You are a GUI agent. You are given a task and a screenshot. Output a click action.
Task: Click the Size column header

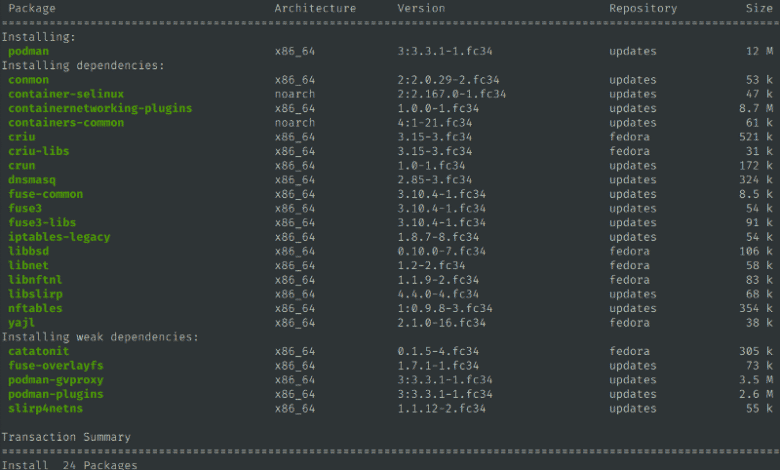click(x=759, y=8)
